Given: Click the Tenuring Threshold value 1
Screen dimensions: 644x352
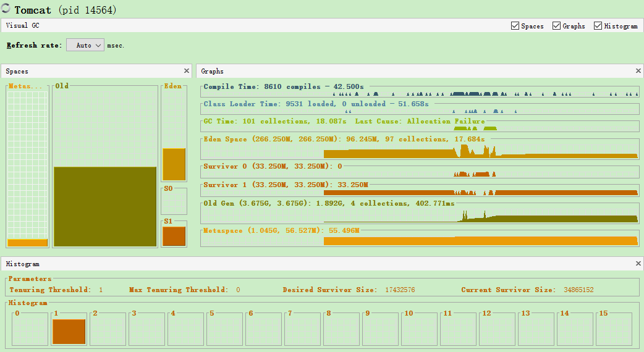Looking at the screenshot, I should click(x=101, y=290).
